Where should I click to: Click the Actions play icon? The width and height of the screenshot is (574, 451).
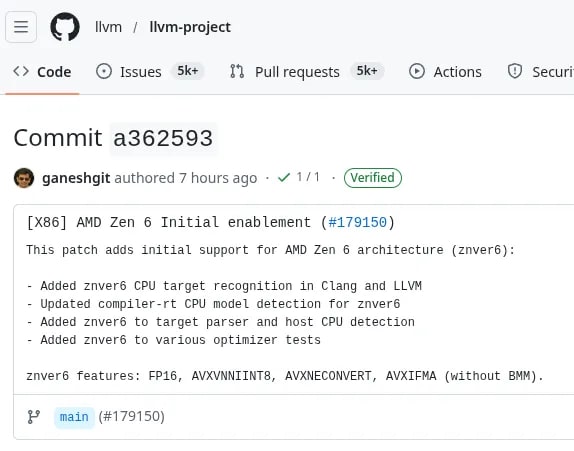pos(417,71)
